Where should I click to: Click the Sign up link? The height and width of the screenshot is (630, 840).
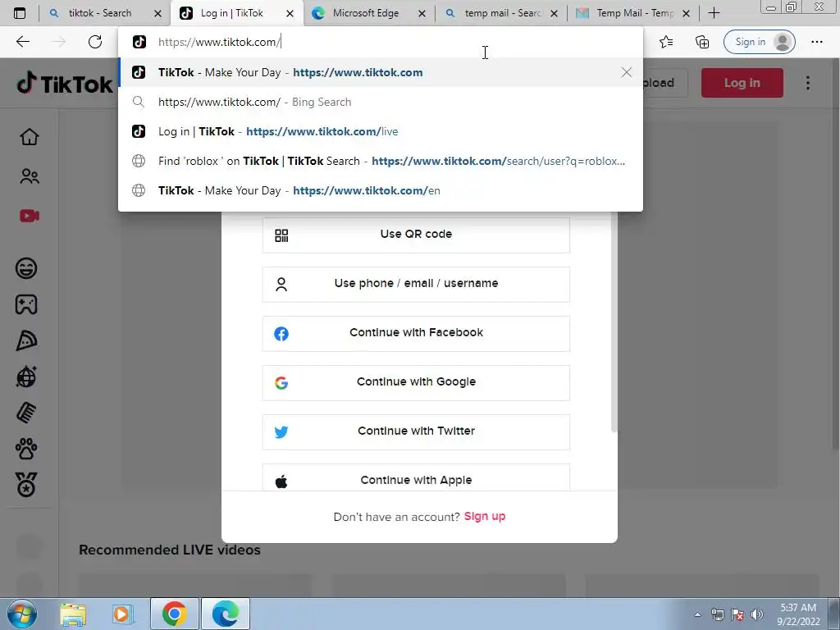point(485,517)
